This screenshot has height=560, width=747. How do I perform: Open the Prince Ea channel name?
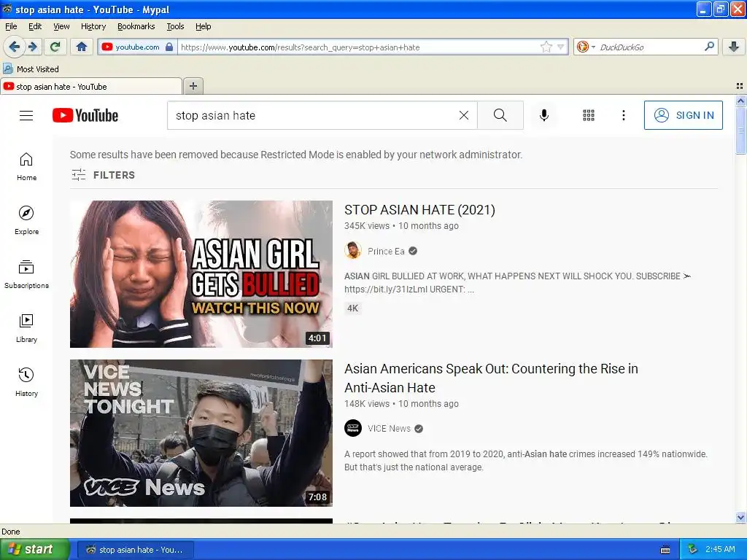click(386, 252)
